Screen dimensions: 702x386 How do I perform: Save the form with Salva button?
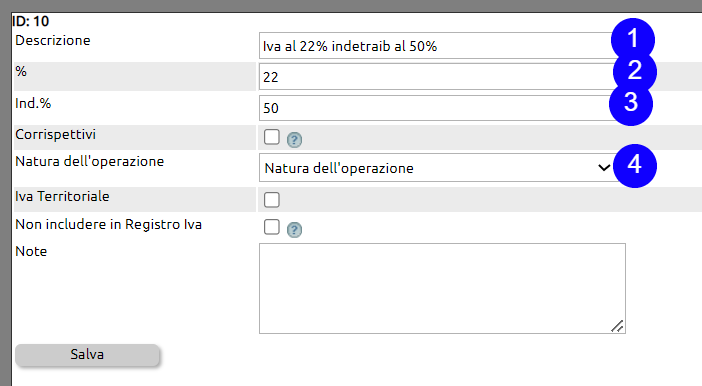(87, 355)
